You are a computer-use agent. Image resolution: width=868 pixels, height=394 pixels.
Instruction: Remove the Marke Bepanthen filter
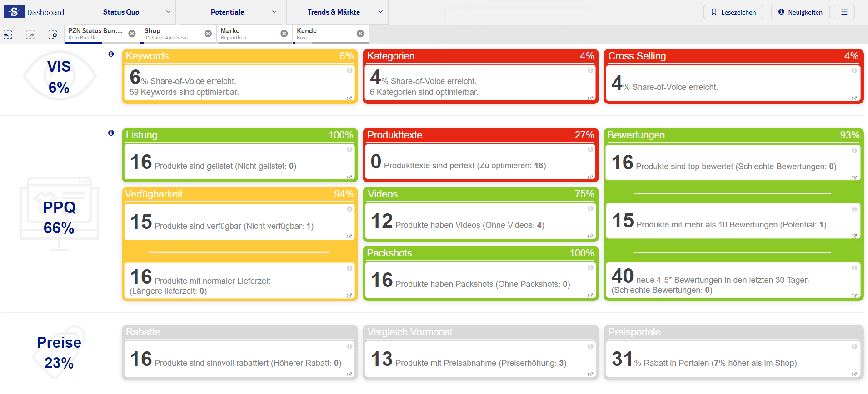[x=284, y=34]
